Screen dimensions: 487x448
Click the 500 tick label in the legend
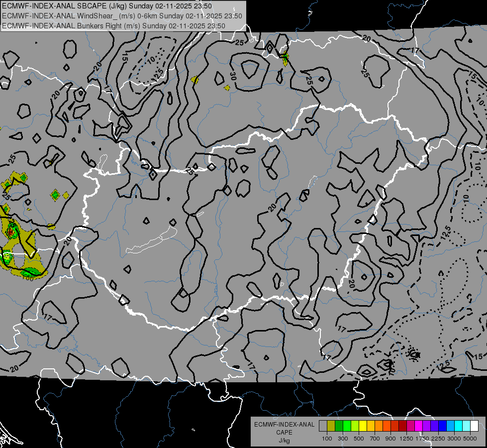(359, 439)
